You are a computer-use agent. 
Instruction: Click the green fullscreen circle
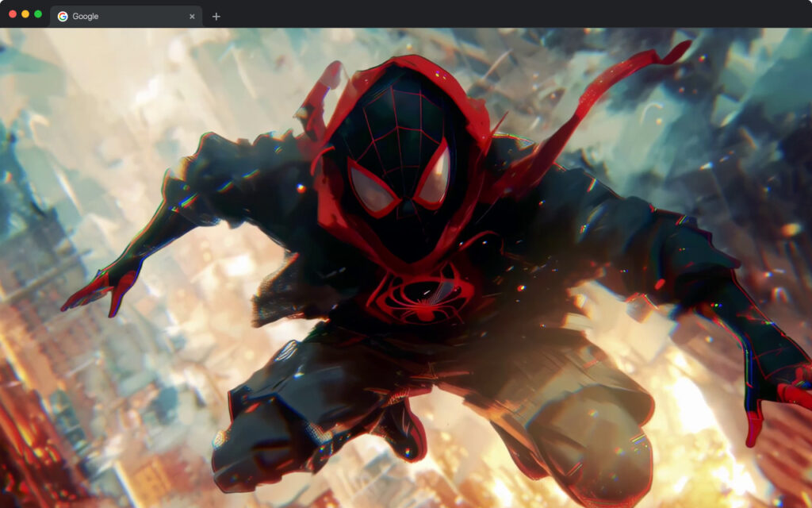click(36, 13)
